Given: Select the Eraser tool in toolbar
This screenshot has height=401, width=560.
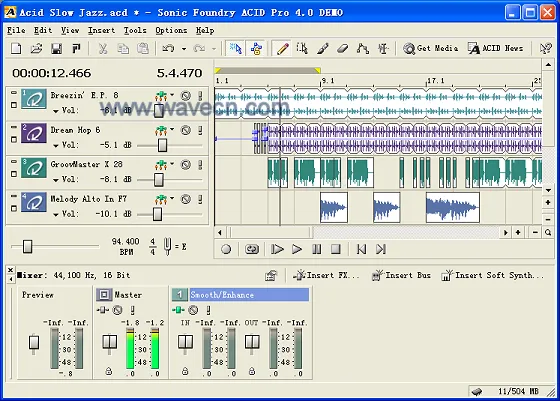Looking at the screenshot, I should pos(342,48).
